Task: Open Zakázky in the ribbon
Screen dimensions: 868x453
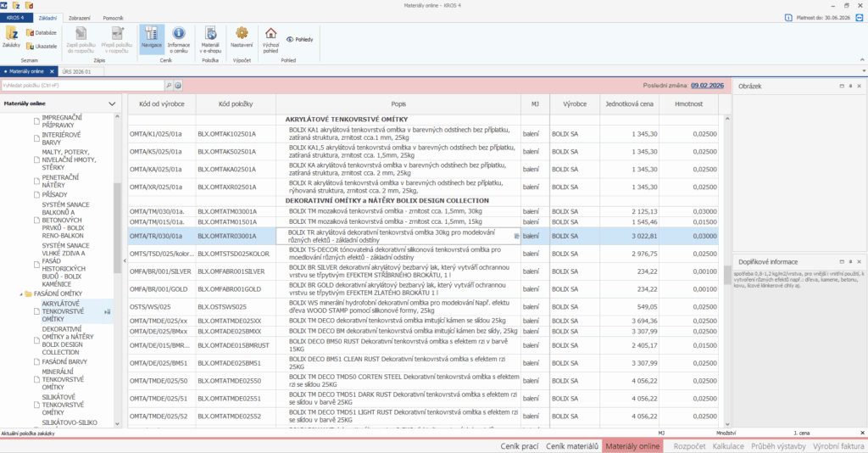Action: coord(12,36)
